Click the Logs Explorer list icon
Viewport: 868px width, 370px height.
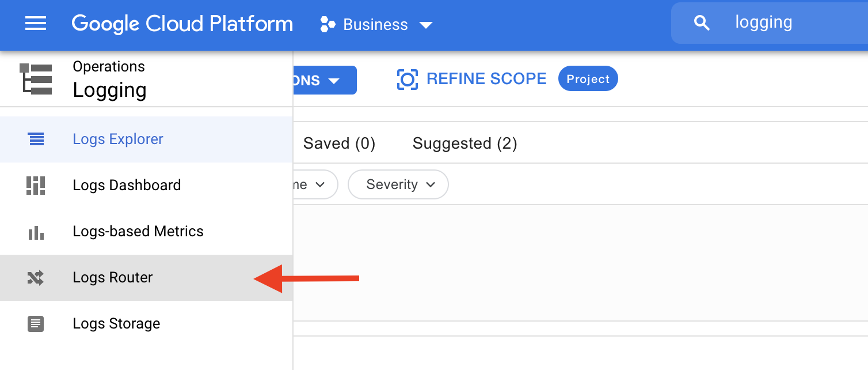coord(36,139)
